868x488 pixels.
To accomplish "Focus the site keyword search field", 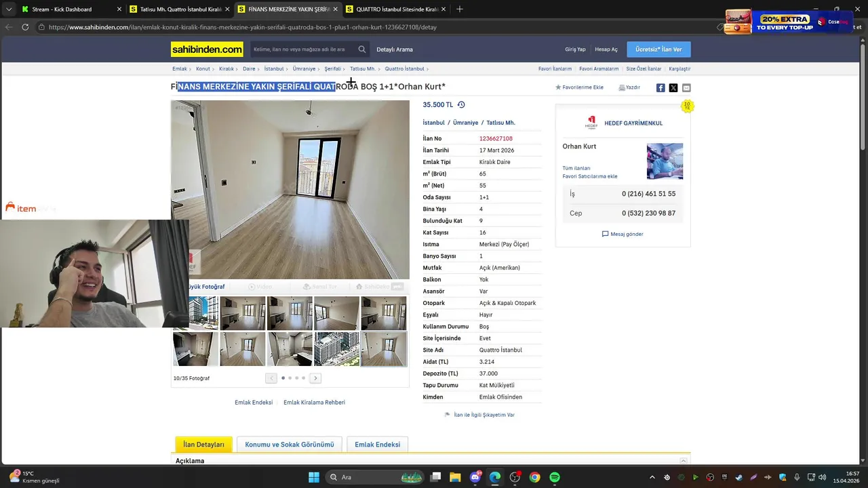I will click(x=302, y=49).
